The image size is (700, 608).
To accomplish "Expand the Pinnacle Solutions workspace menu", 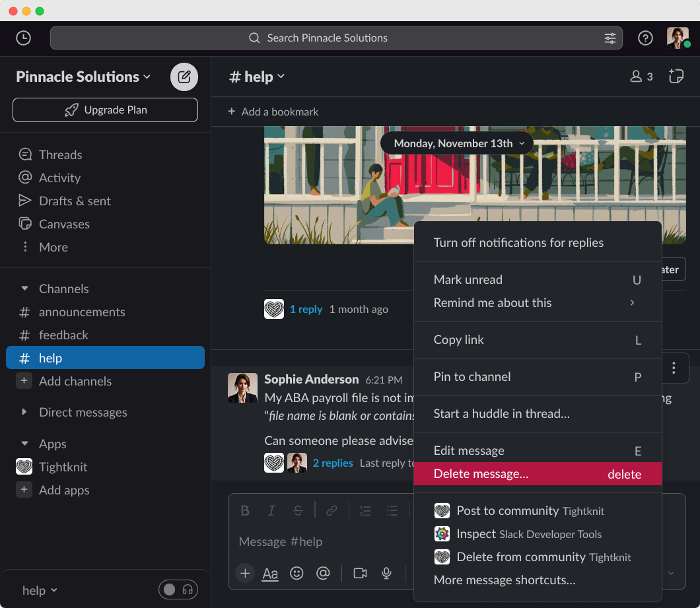I will tap(83, 77).
